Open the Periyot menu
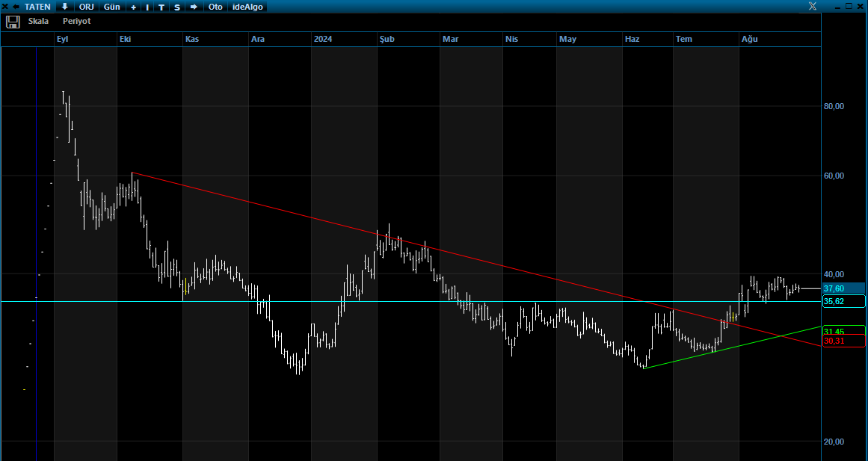This screenshot has width=868, height=461. tap(76, 21)
